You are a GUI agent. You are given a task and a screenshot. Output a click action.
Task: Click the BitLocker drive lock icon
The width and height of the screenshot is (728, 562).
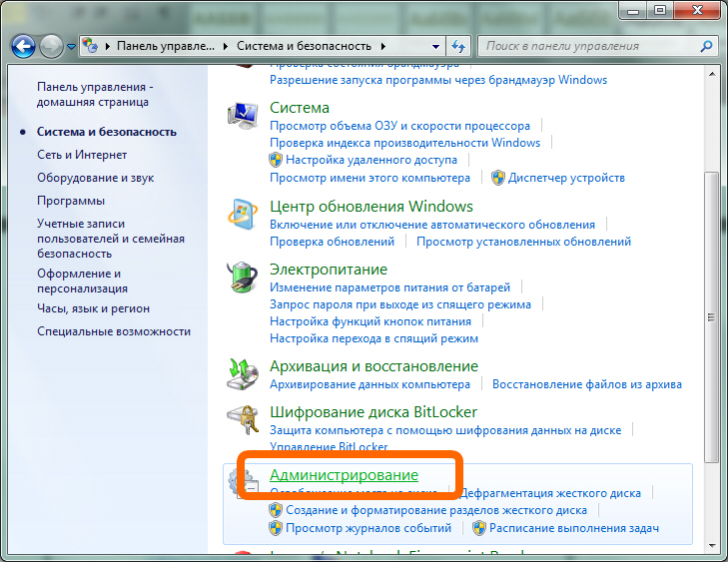point(243,420)
